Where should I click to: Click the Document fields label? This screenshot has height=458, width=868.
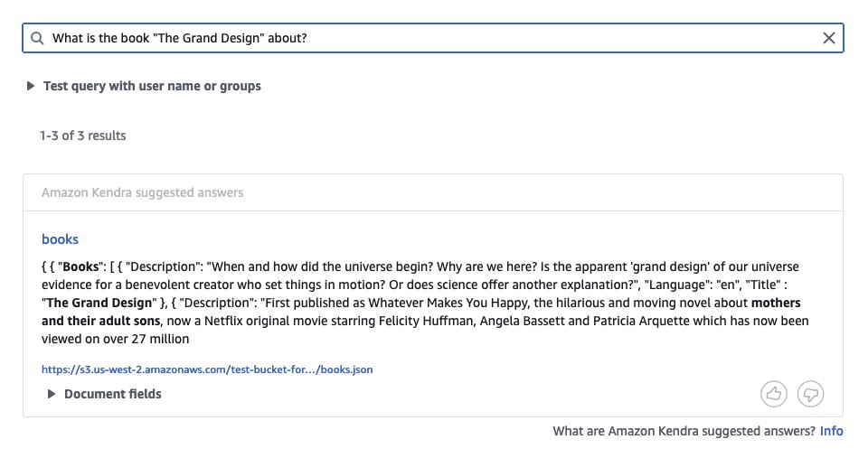point(113,394)
